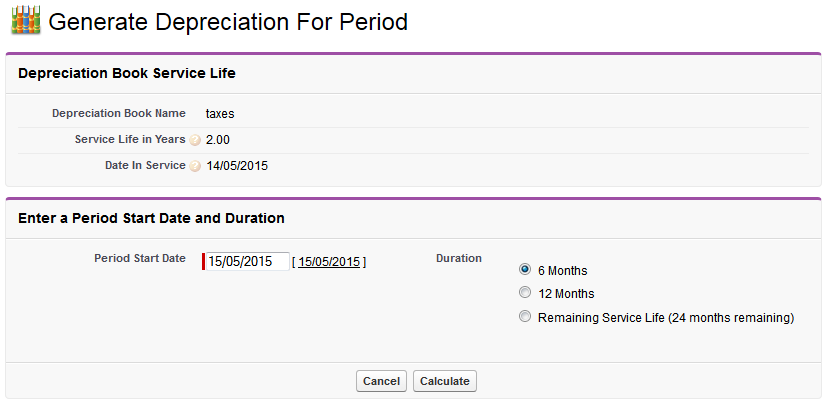Viewport: 824px width, 402px height.
Task: Click help icon next to Date In Service
Action: click(x=195, y=166)
